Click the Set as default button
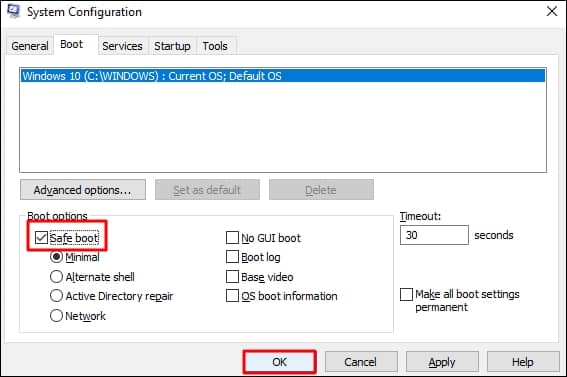The image size is (567, 377). tap(207, 190)
